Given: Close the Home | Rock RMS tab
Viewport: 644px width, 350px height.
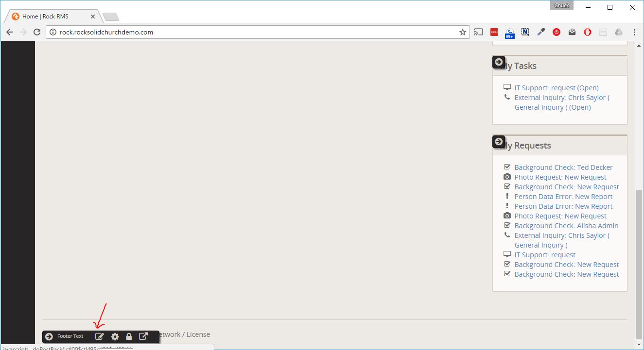Looking at the screenshot, I should coord(93,17).
